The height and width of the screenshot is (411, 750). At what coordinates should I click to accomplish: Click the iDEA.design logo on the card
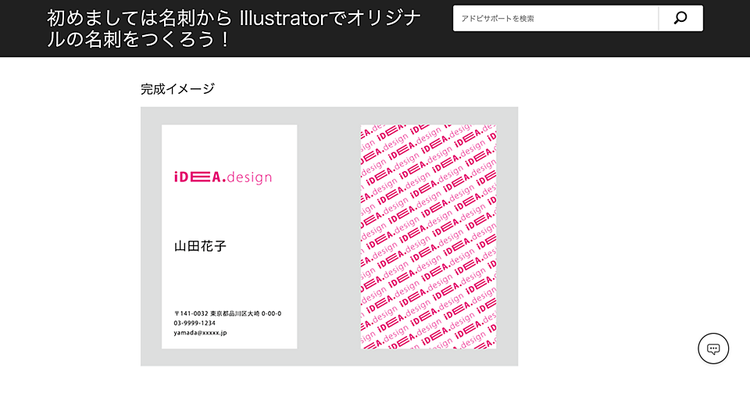coord(223,177)
